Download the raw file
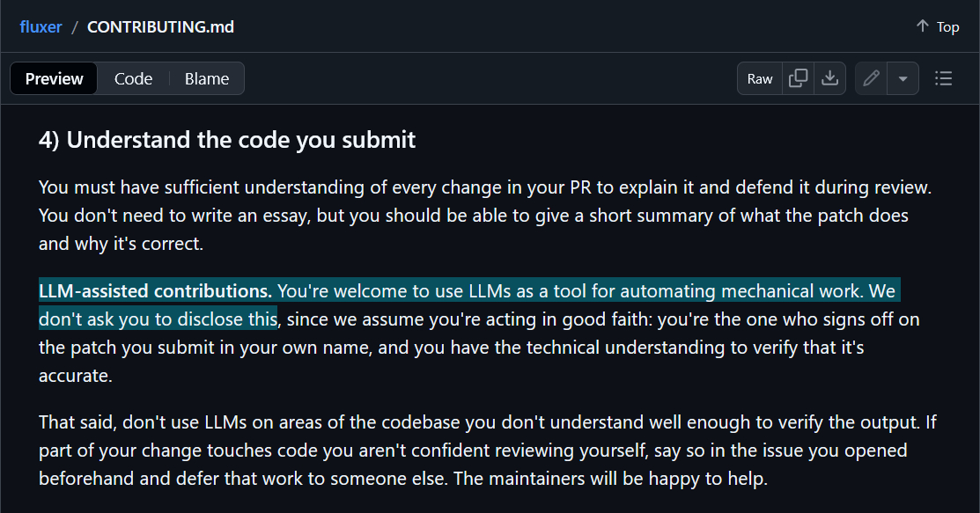Viewport: 980px width, 513px height. pyautogui.click(x=829, y=78)
